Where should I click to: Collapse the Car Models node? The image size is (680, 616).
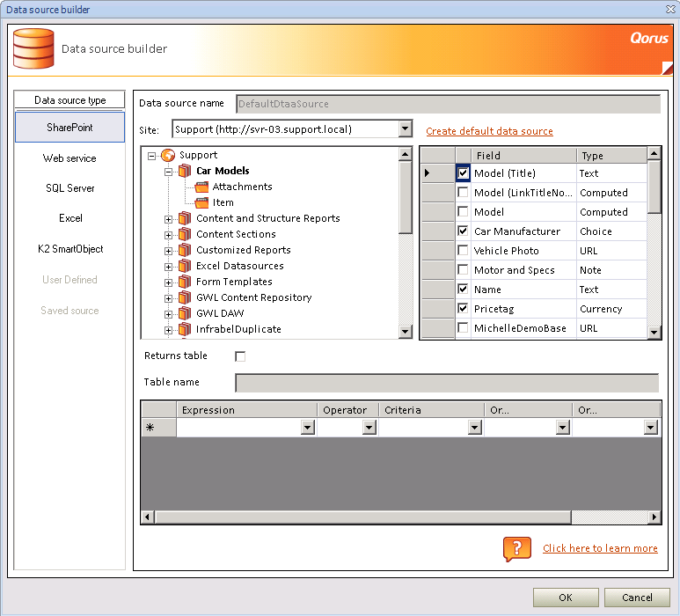[168, 172]
